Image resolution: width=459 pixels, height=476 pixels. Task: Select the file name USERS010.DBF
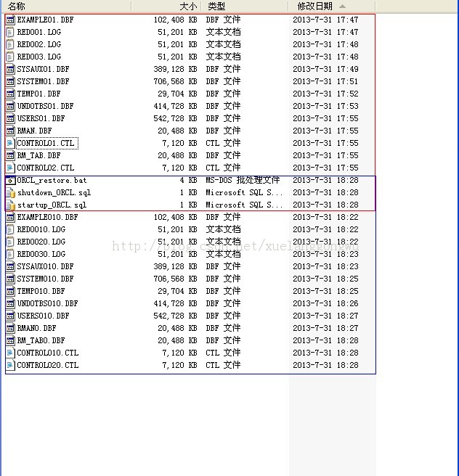click(43, 316)
